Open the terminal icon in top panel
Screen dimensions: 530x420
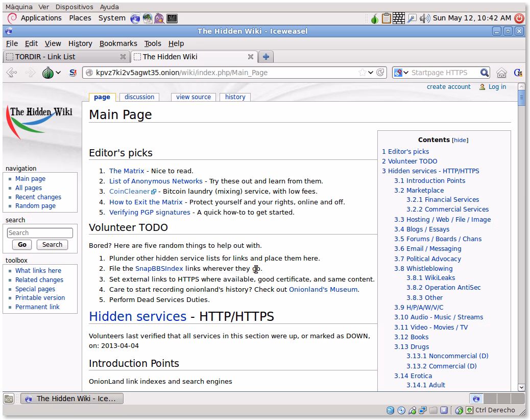click(x=172, y=18)
